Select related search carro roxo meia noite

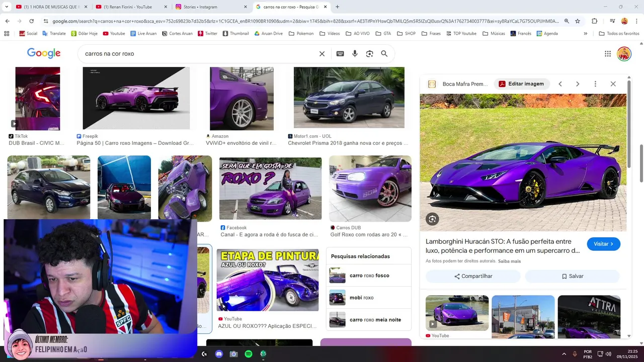click(x=368, y=320)
